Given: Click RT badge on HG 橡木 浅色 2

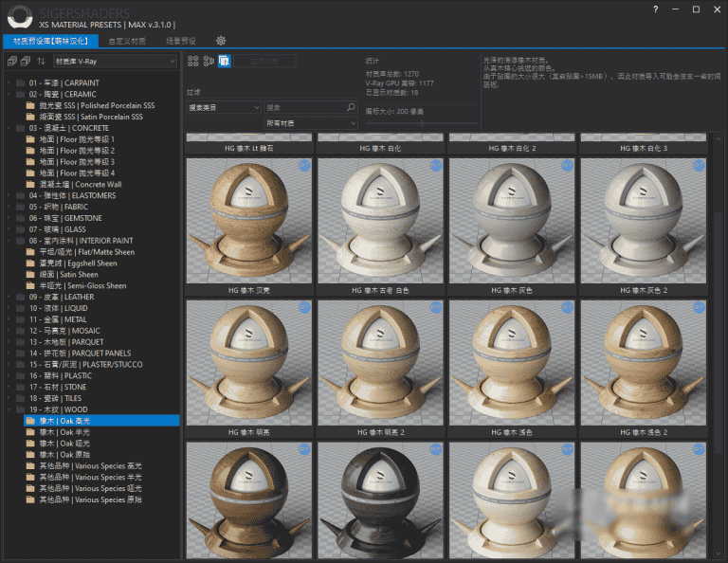Looking at the screenshot, I should [x=699, y=307].
